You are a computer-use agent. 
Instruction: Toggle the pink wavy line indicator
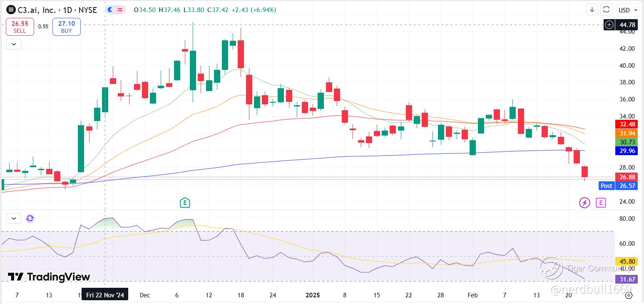click(x=120, y=10)
